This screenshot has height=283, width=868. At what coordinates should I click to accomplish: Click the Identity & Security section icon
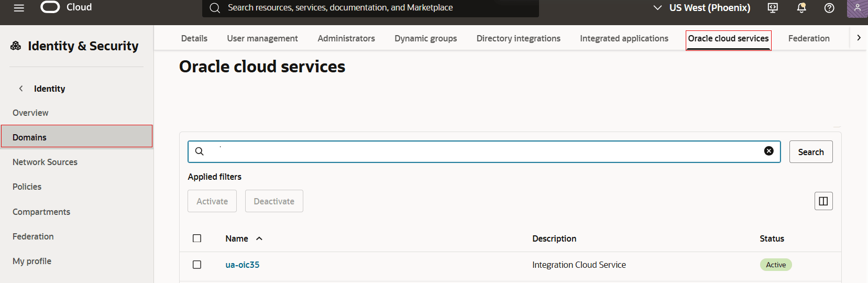point(16,46)
